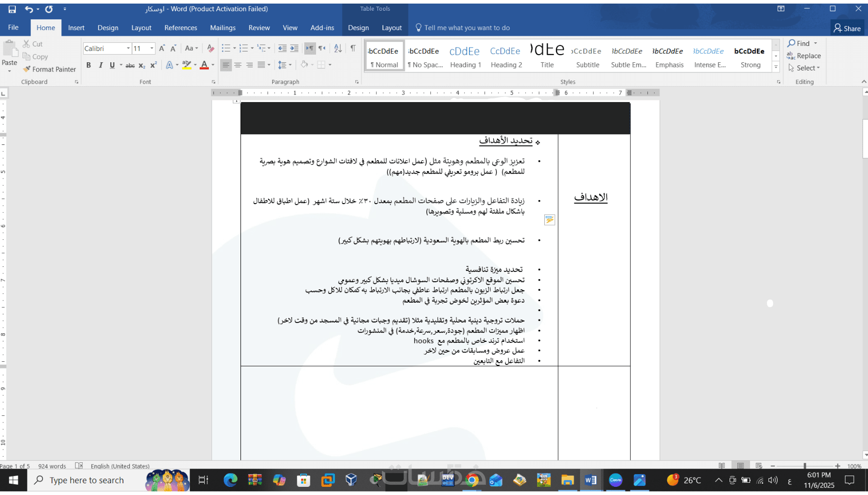Decrease paragraph indent
Image resolution: width=868 pixels, height=495 pixels.
282,48
